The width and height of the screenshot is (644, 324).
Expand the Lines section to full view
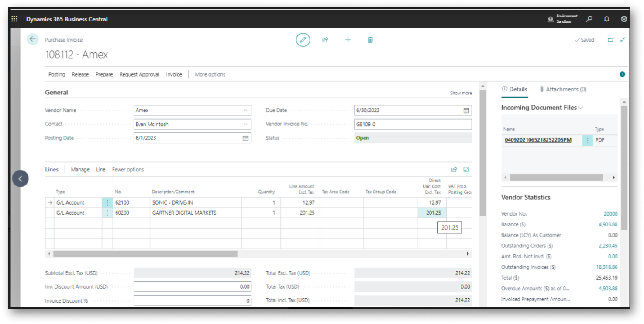pos(466,170)
